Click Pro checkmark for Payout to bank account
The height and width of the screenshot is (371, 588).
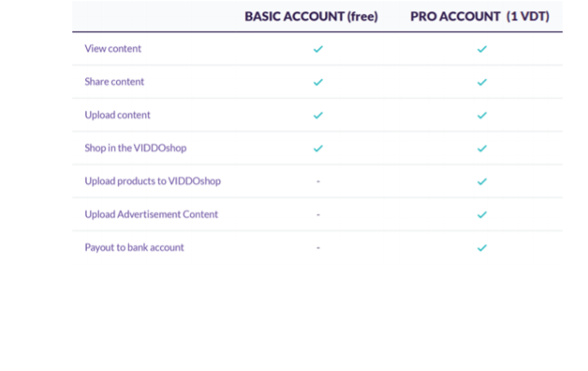pyautogui.click(x=481, y=247)
